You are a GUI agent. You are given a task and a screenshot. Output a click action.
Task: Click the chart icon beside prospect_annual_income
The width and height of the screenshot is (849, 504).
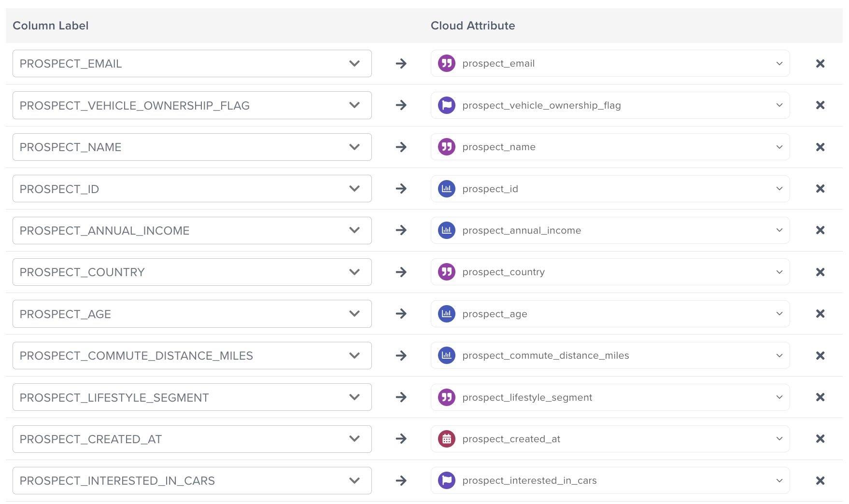click(x=446, y=230)
